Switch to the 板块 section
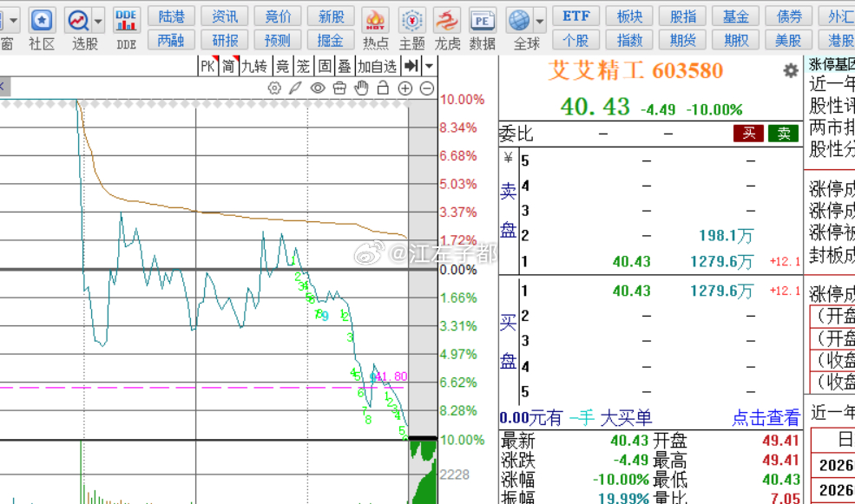855x504 pixels. pyautogui.click(x=629, y=16)
